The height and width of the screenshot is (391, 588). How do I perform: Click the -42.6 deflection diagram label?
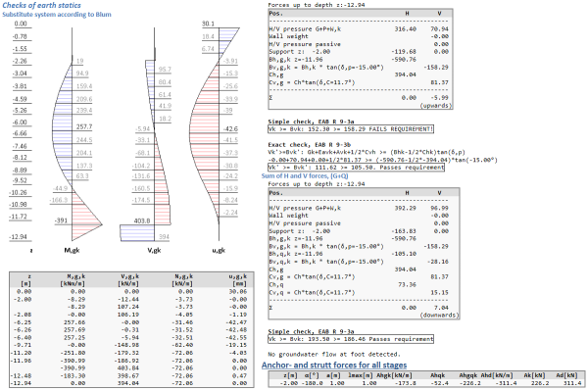click(230, 128)
